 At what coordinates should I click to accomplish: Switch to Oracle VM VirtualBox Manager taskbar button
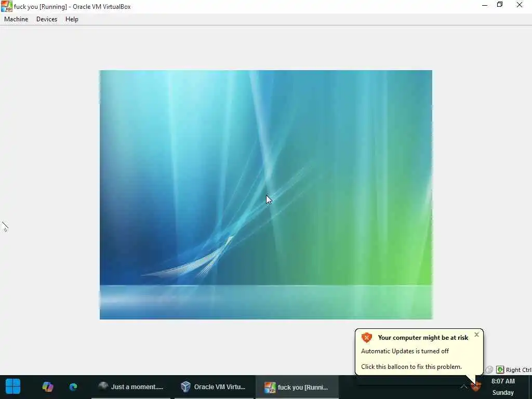click(214, 387)
